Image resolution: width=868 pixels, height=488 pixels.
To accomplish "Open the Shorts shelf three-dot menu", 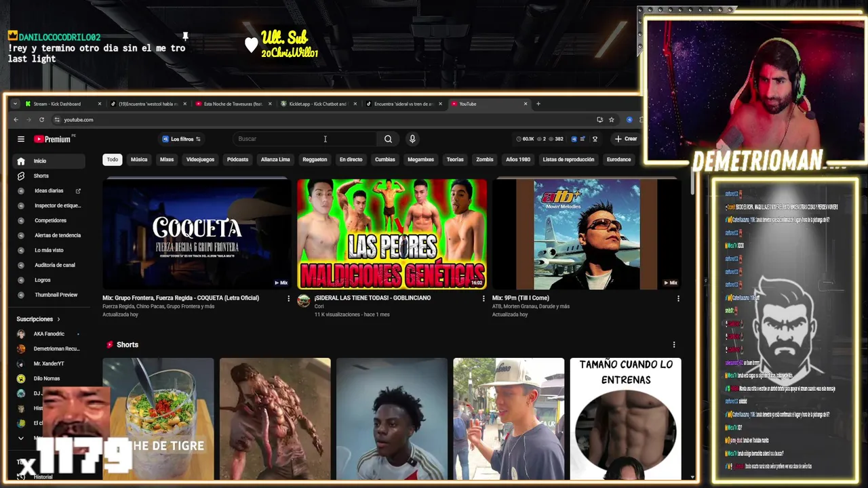I will (673, 345).
